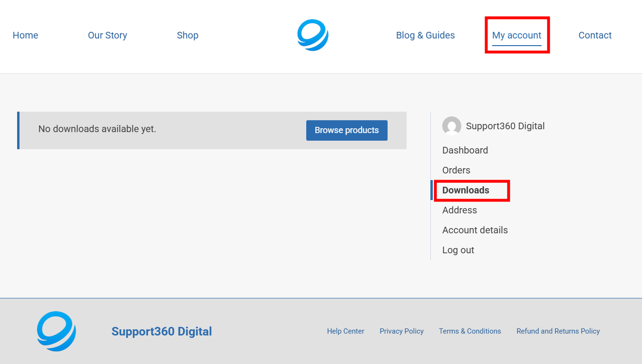Image resolution: width=642 pixels, height=364 pixels.
Task: Open the Home menu item
Action: click(25, 35)
